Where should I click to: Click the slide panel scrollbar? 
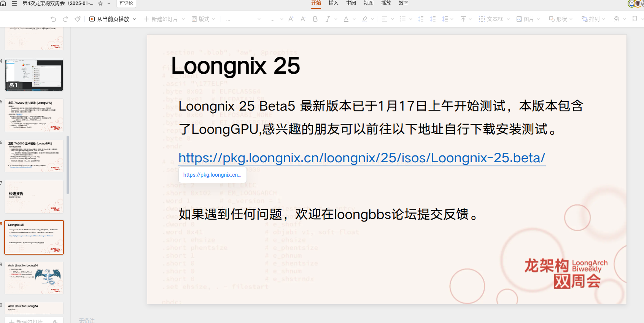(x=68, y=165)
